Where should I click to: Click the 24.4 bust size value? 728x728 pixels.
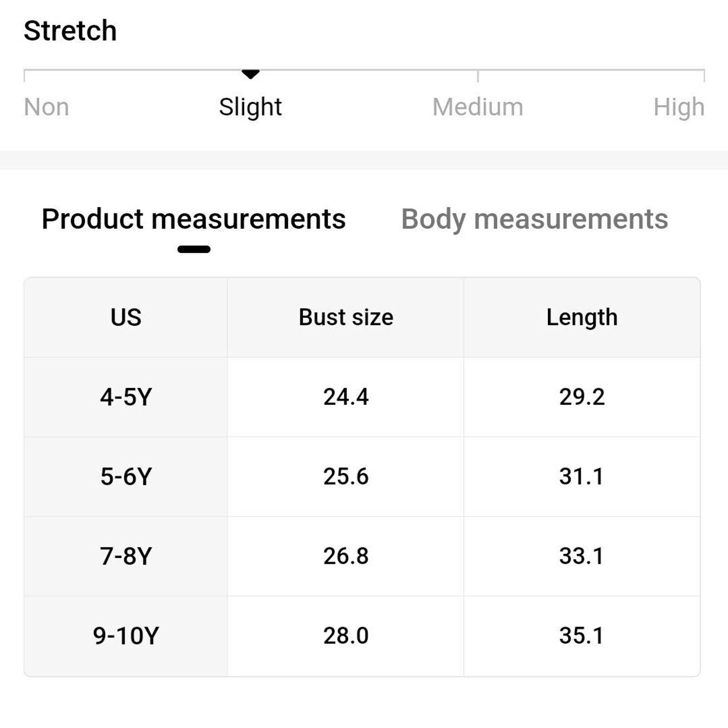(346, 397)
